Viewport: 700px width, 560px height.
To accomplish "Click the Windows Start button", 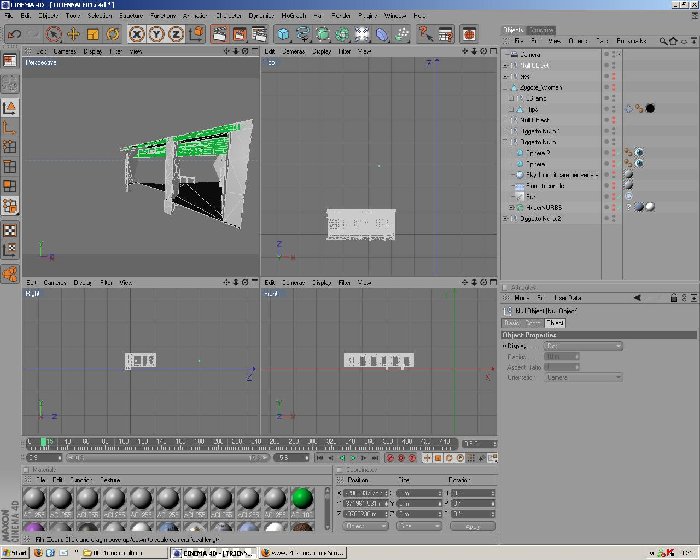I will click(x=15, y=553).
